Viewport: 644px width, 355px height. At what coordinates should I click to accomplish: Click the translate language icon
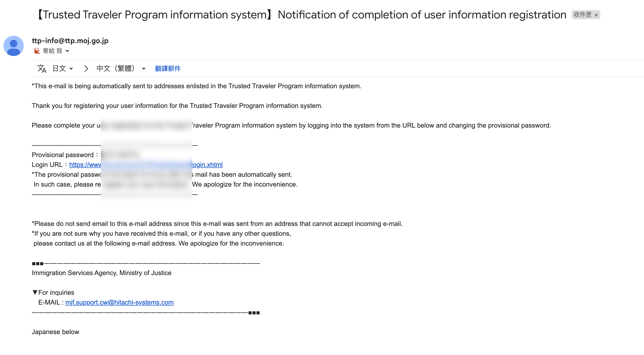pyautogui.click(x=42, y=69)
